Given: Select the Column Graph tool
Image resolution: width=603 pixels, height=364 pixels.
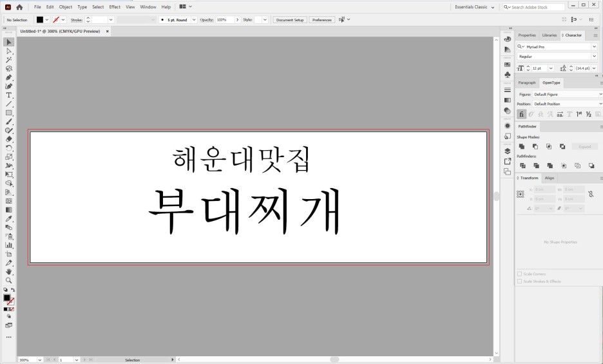Looking at the screenshot, I should (x=9, y=245).
